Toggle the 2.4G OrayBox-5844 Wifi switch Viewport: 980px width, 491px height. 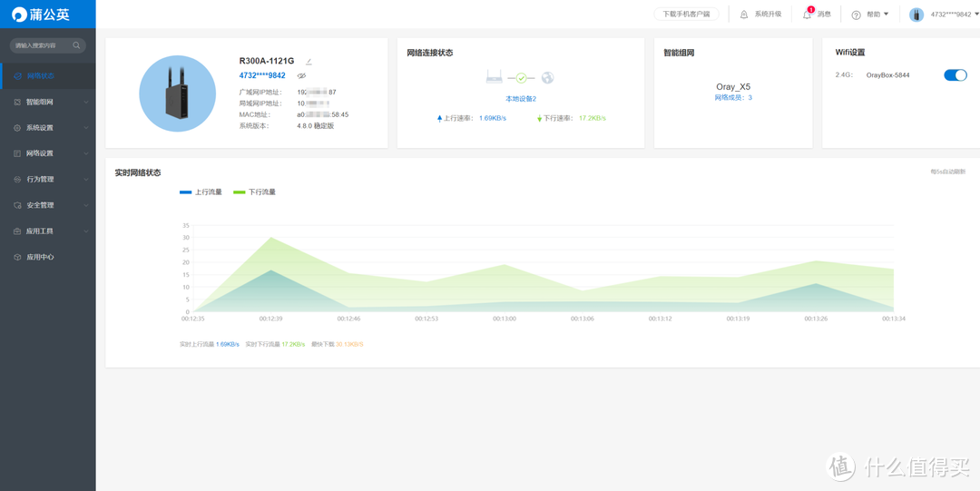click(955, 75)
